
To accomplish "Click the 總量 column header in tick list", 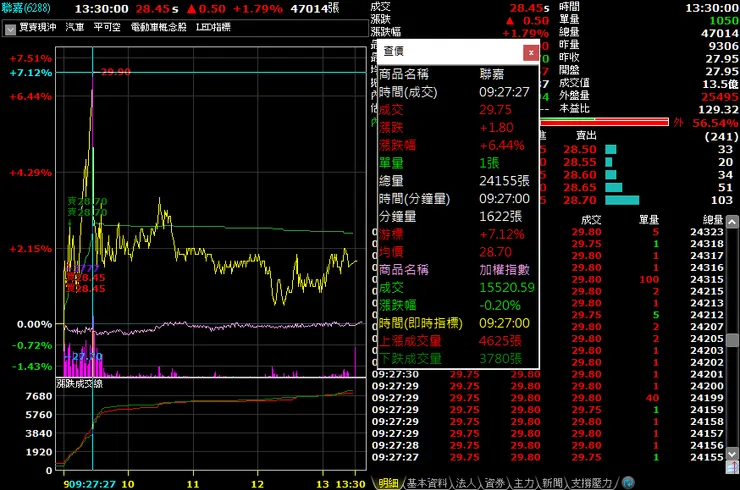I will [713, 220].
